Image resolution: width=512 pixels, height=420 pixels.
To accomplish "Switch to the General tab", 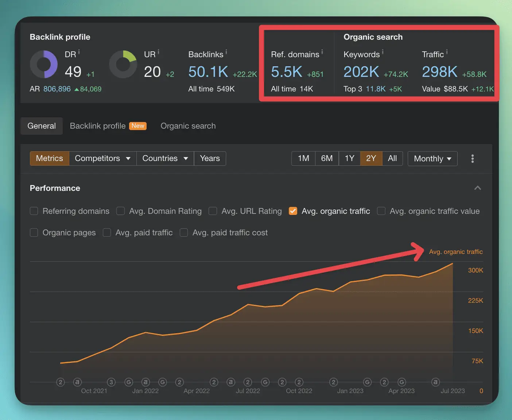I will [x=42, y=126].
